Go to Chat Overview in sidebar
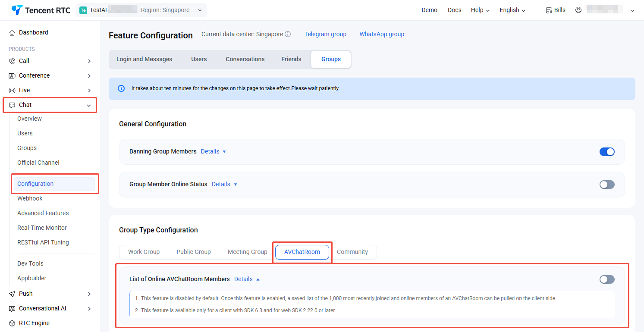The height and width of the screenshot is (332, 644). [x=29, y=119]
